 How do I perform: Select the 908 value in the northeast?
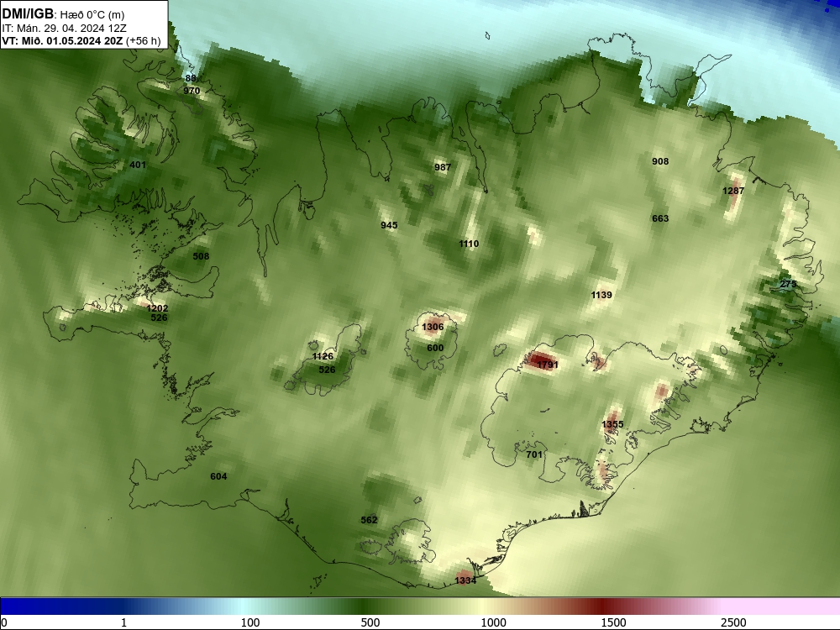point(660,161)
